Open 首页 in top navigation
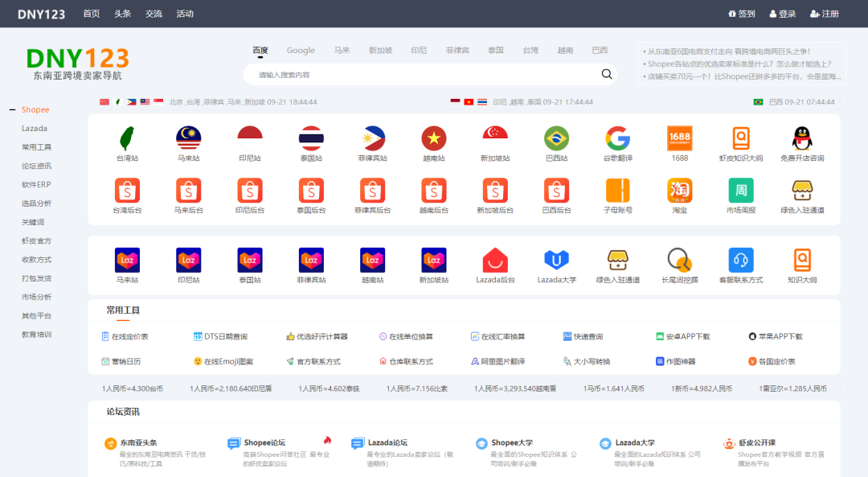The width and height of the screenshot is (868, 477). 92,14
